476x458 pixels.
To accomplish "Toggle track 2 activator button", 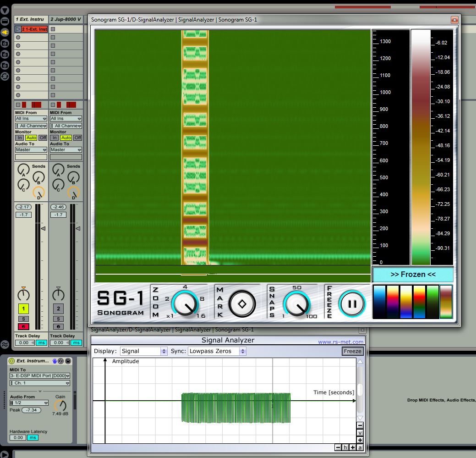I will click(x=58, y=309).
